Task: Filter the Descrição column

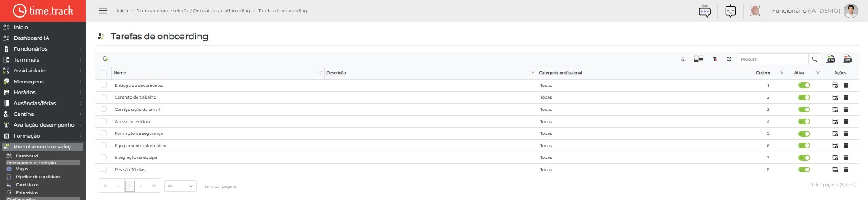Action: pyautogui.click(x=533, y=73)
